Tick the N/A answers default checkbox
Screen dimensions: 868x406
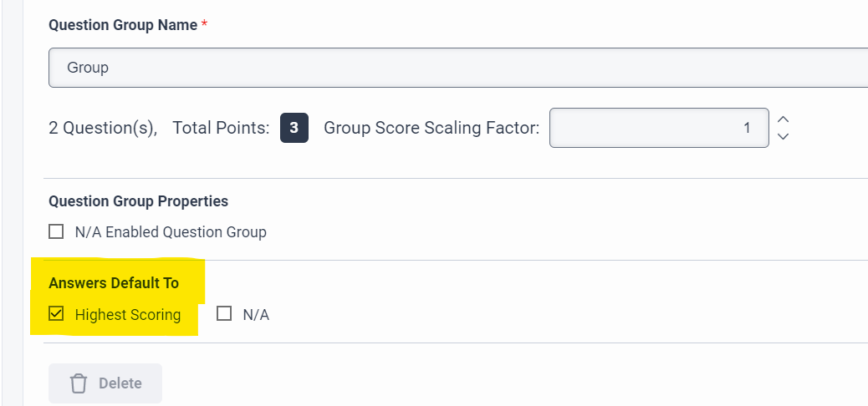tap(224, 314)
